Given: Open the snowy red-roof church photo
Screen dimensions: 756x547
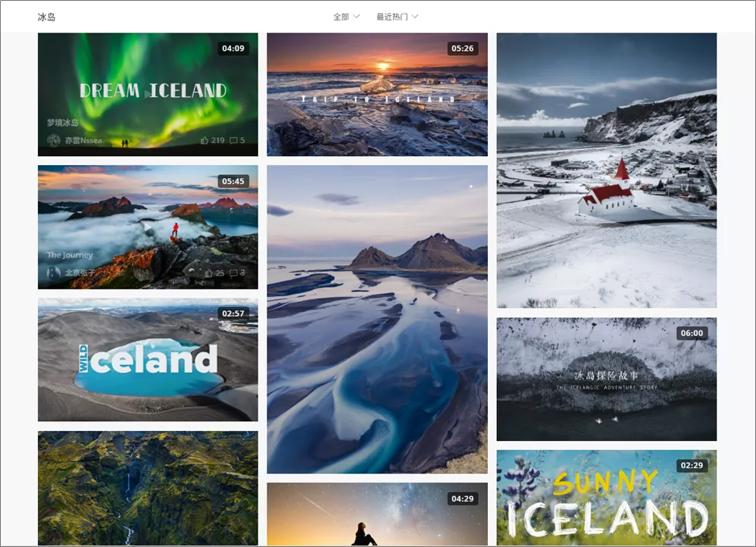Looking at the screenshot, I should (x=607, y=170).
